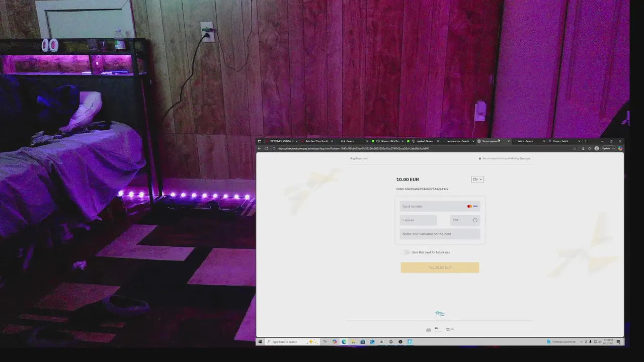Screen dimensions: 644x362
Task: Toggle Save this card for future use
Action: point(405,252)
